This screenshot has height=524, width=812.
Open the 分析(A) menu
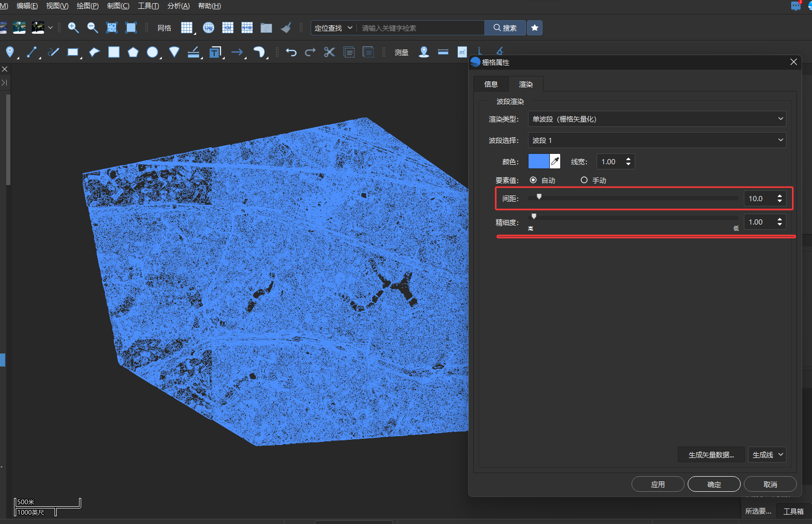178,6
